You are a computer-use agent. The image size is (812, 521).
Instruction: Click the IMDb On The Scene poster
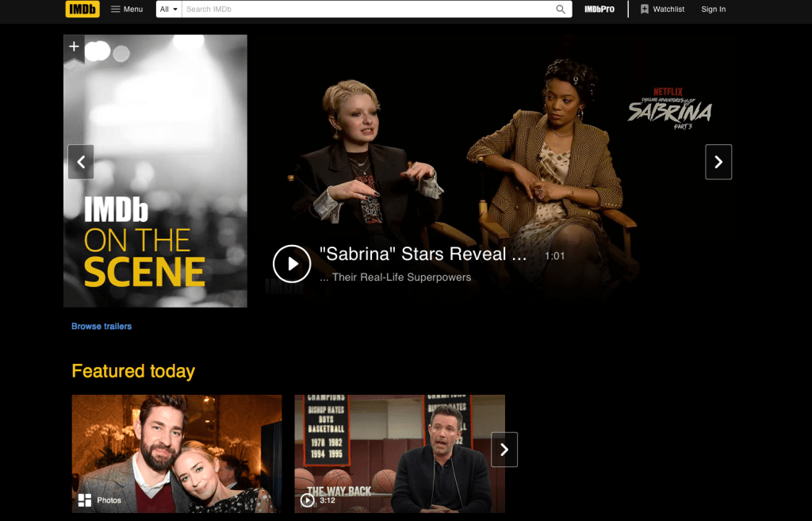click(x=155, y=171)
